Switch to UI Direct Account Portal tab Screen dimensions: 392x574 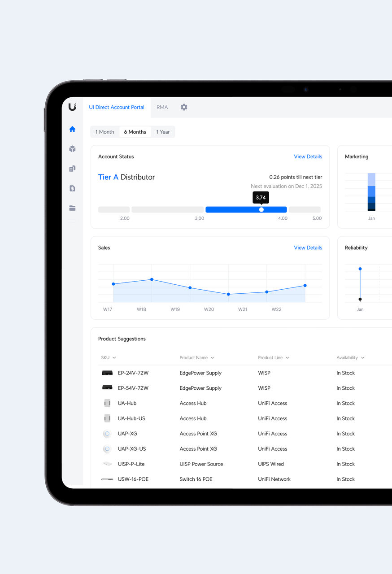tap(117, 108)
